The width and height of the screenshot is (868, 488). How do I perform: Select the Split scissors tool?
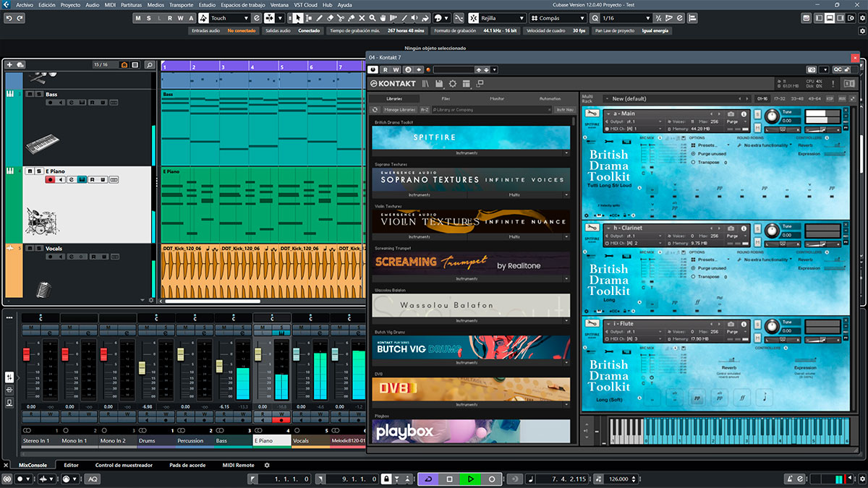click(x=341, y=18)
